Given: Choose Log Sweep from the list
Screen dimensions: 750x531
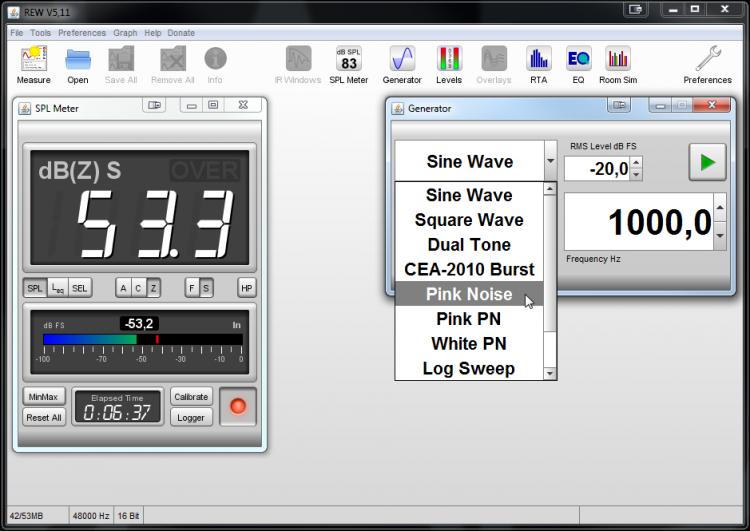Looking at the screenshot, I should point(469,368).
